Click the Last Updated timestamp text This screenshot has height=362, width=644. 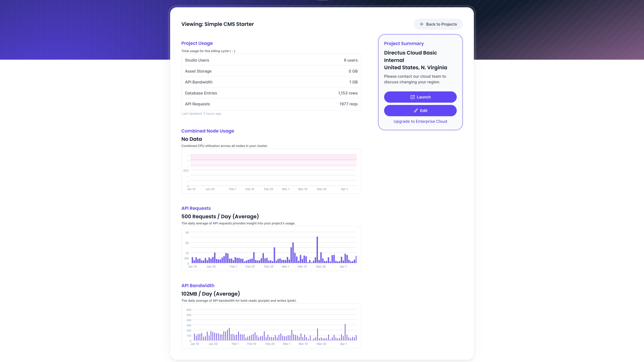(201, 113)
